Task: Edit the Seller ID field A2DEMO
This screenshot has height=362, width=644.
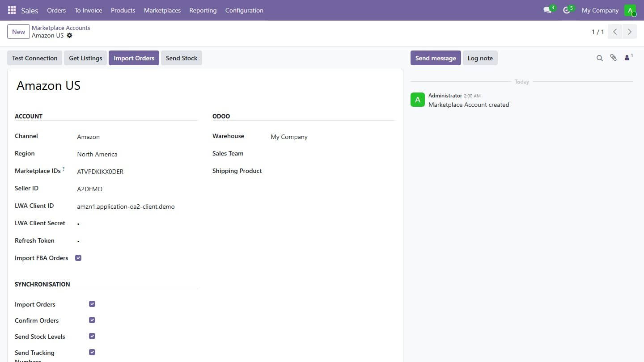Action: 137,189
